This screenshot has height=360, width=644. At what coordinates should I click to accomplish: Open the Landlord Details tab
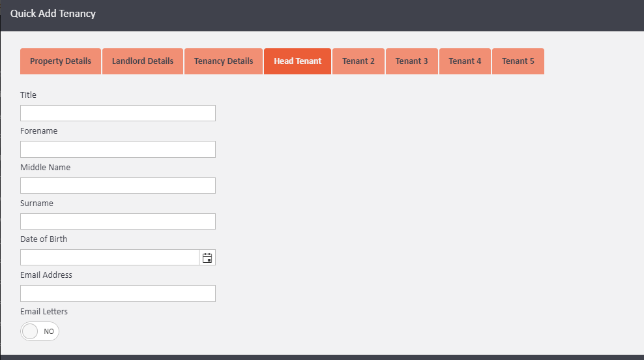[x=143, y=61]
